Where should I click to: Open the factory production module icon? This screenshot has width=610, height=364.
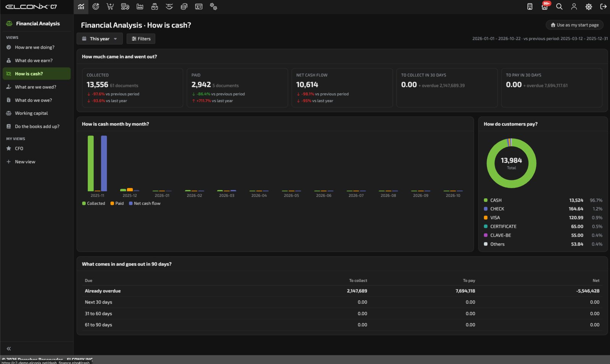[140, 6]
